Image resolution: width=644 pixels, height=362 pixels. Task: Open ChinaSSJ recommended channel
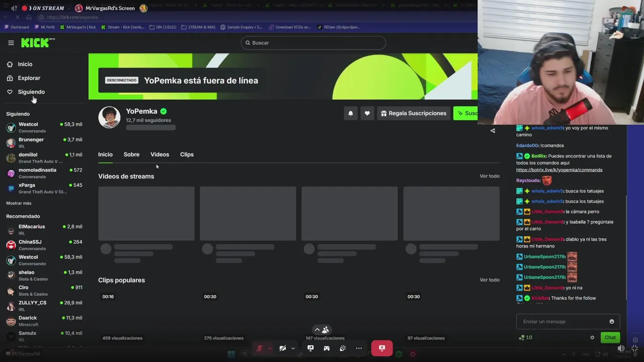(x=44, y=245)
